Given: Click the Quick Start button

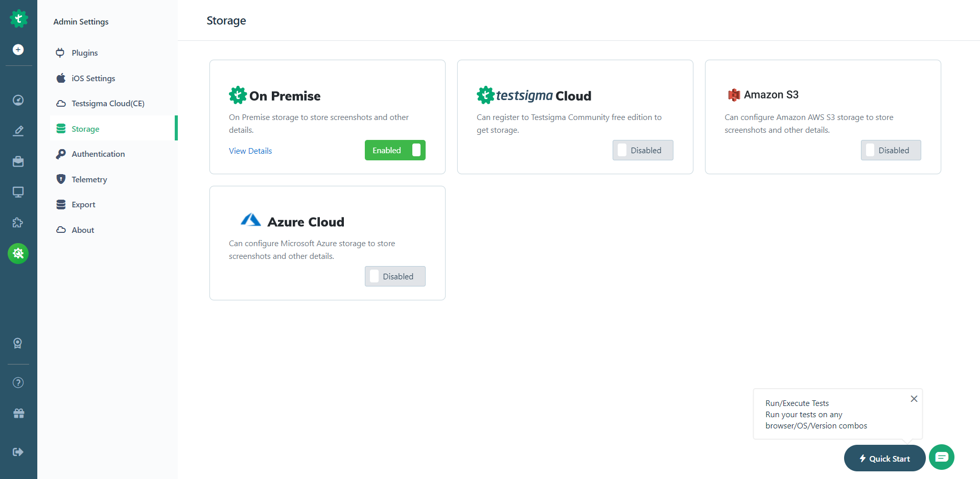Looking at the screenshot, I should click(884, 458).
